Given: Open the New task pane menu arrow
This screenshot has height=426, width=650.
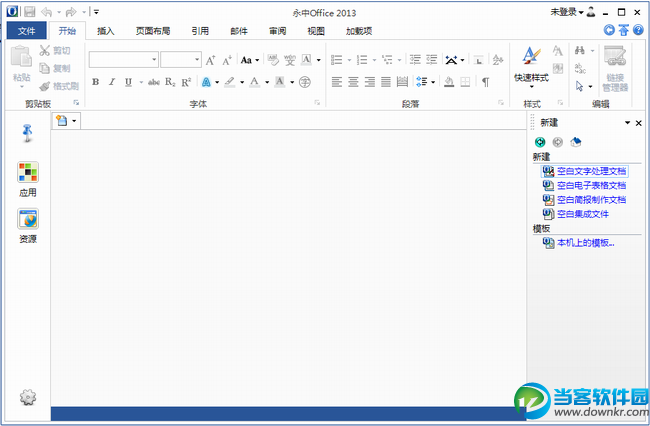Looking at the screenshot, I should pyautogui.click(x=627, y=123).
